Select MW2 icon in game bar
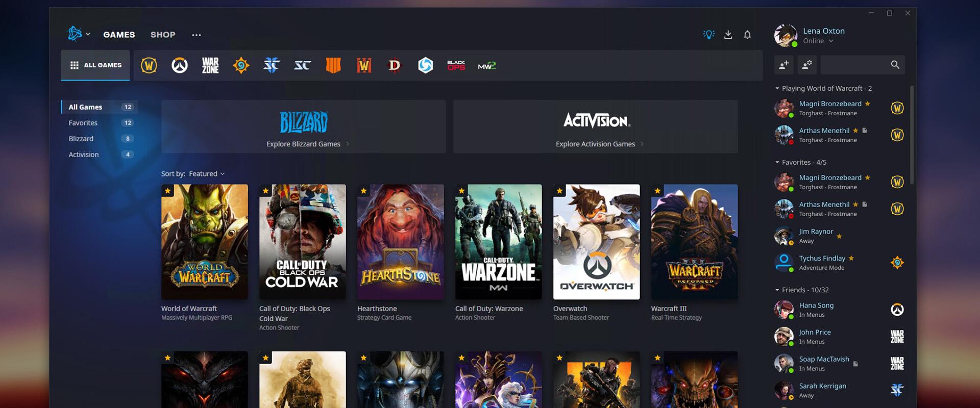 coord(487,66)
